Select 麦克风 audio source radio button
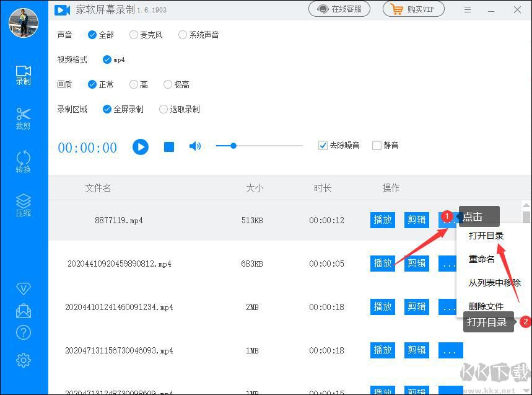 (x=134, y=35)
